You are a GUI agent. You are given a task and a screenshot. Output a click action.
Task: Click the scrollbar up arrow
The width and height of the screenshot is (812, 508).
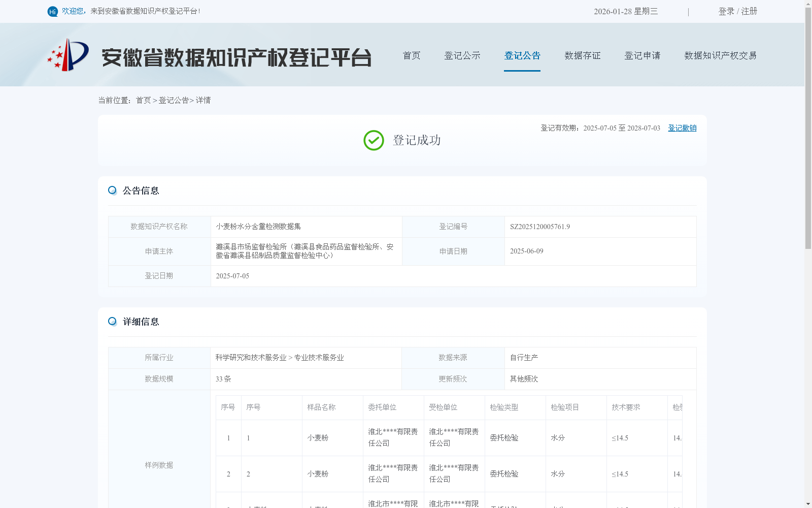point(808,4)
